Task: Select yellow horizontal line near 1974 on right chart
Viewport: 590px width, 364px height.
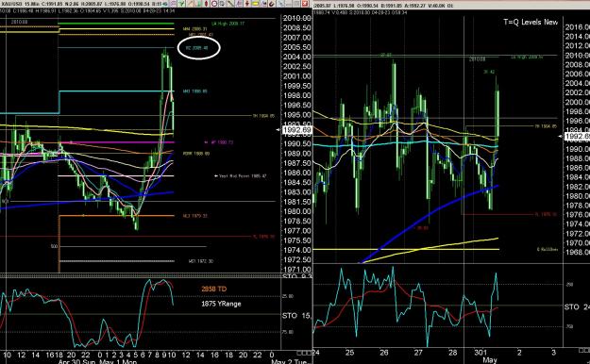Action: 406,249
